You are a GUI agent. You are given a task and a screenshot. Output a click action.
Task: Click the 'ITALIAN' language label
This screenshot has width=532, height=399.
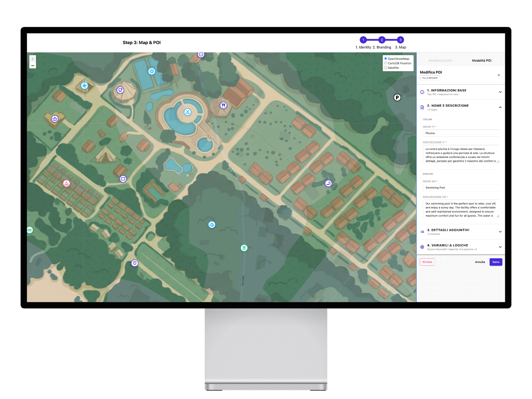point(427,120)
